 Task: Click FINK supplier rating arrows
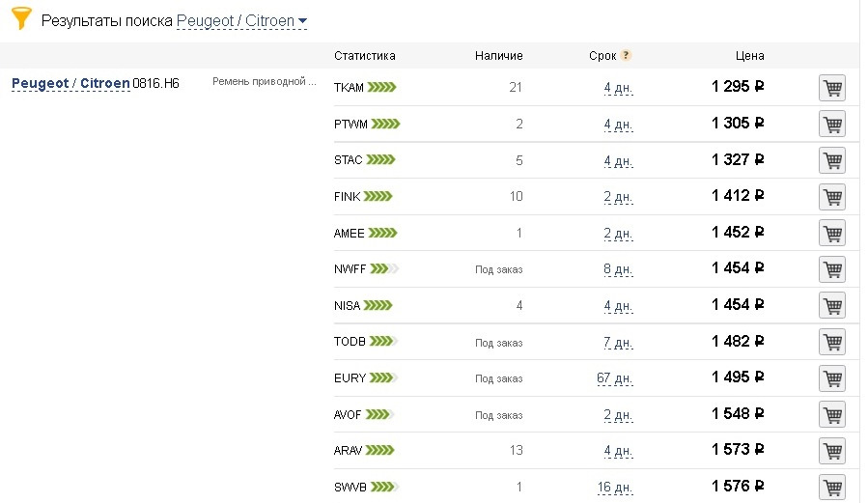tap(378, 196)
